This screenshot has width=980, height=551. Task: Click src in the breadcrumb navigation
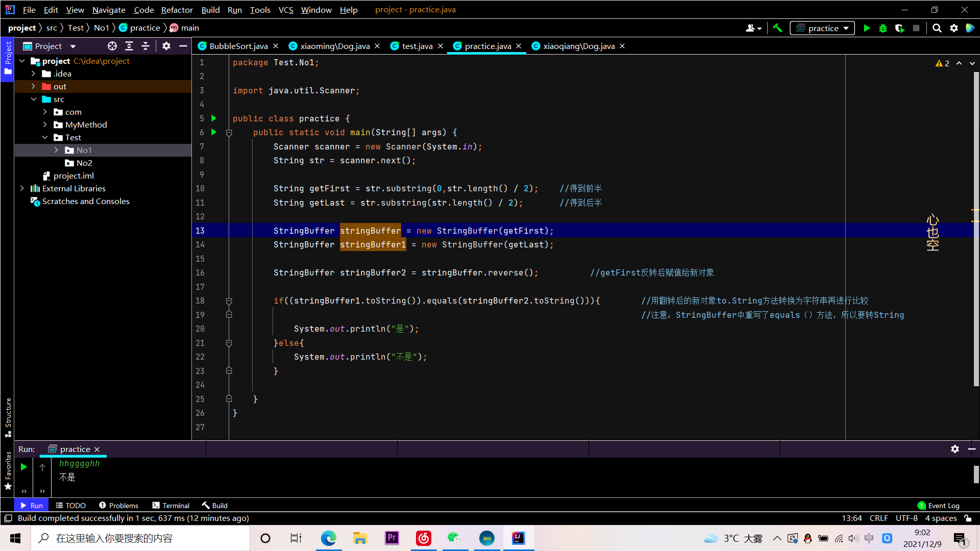53,28
